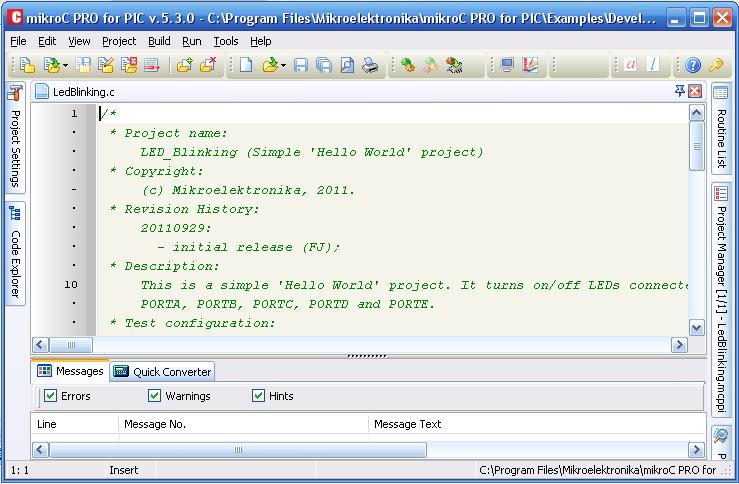739x484 pixels.
Task: Click the Print Preview icon
Action: pyautogui.click(x=347, y=65)
